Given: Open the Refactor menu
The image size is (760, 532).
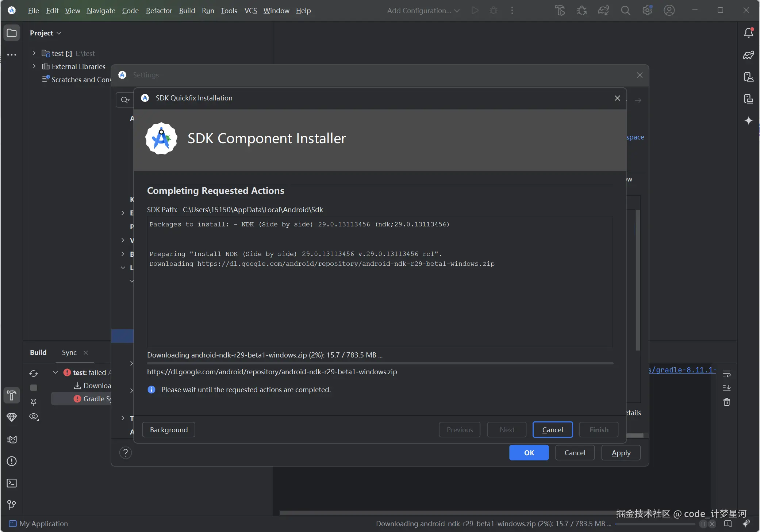Looking at the screenshot, I should coord(159,11).
